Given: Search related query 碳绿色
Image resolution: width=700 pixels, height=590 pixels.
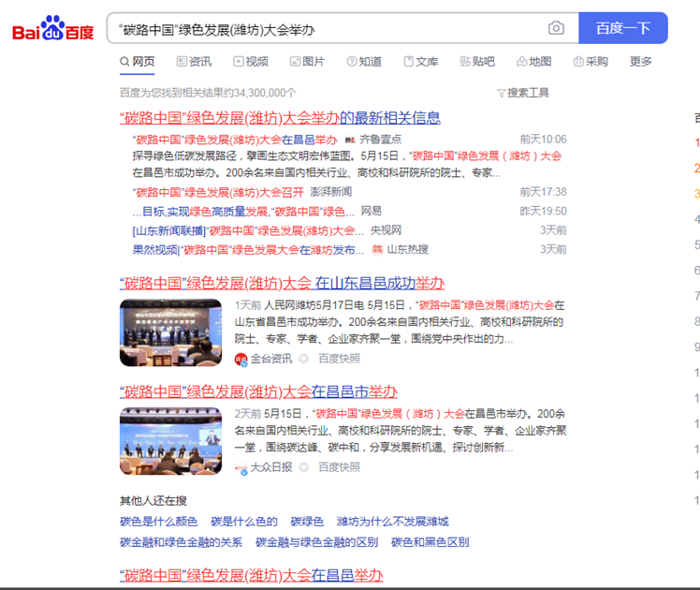Looking at the screenshot, I should 307,522.
